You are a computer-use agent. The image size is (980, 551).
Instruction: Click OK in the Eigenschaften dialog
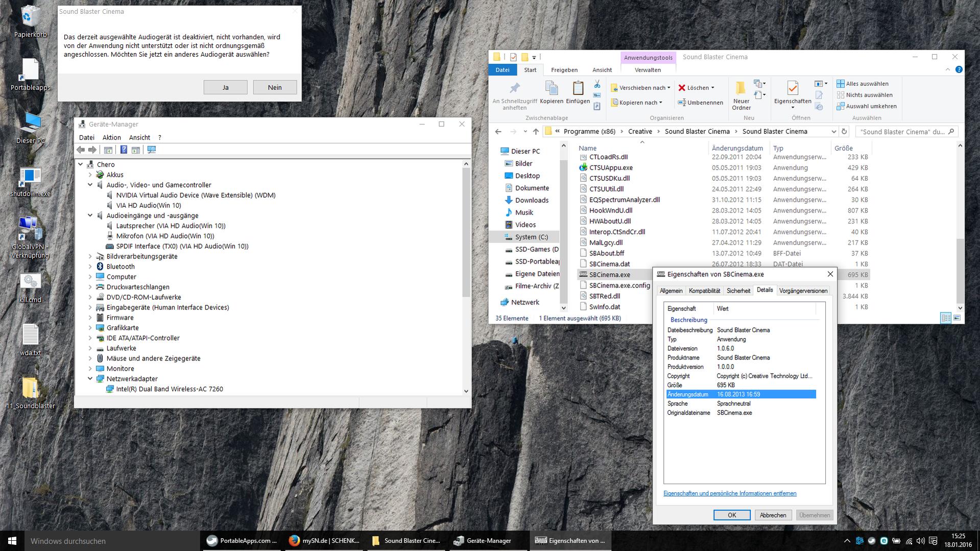pyautogui.click(x=732, y=515)
